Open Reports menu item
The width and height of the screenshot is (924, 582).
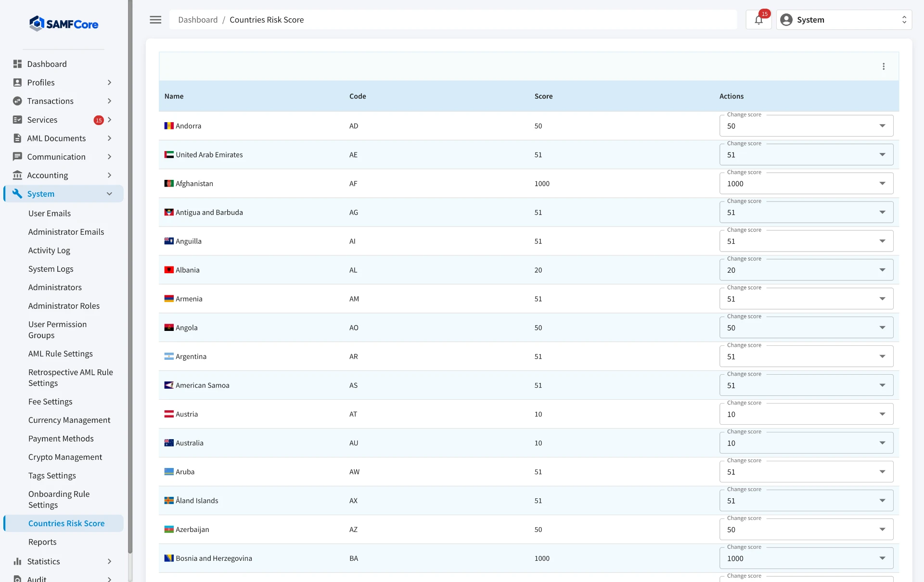click(42, 542)
